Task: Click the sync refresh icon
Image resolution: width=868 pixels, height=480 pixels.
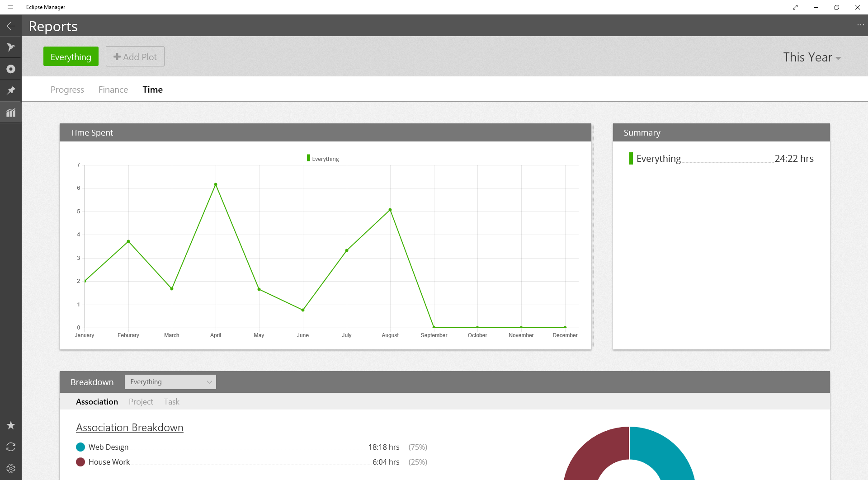Action: click(x=11, y=447)
